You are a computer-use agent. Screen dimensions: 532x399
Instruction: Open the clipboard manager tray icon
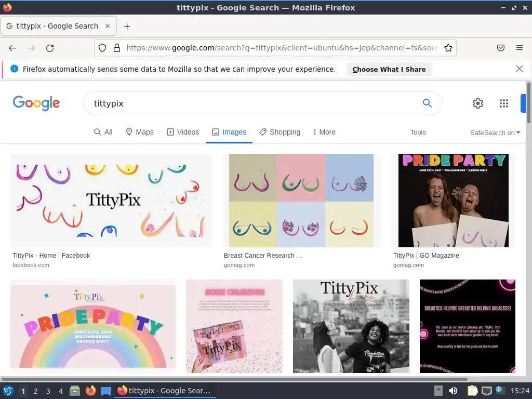coord(473,391)
